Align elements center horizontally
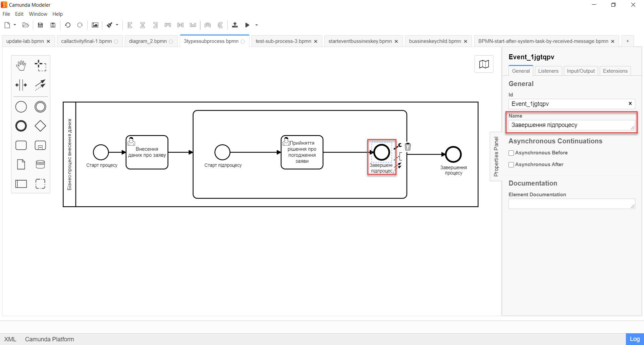 click(143, 25)
